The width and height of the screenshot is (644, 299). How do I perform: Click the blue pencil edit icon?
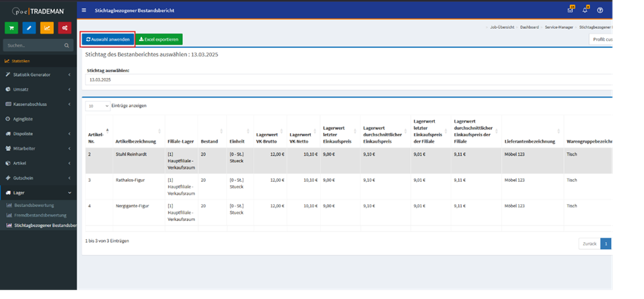click(29, 28)
